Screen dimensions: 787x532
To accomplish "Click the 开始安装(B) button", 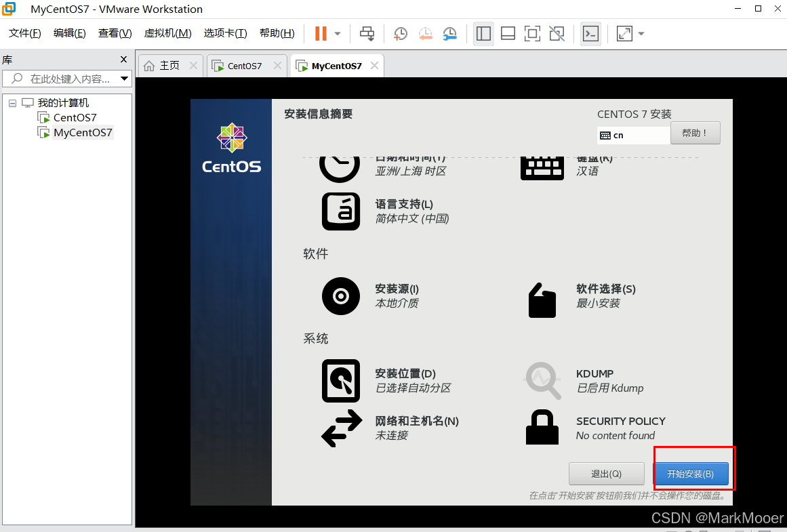I will (x=691, y=474).
